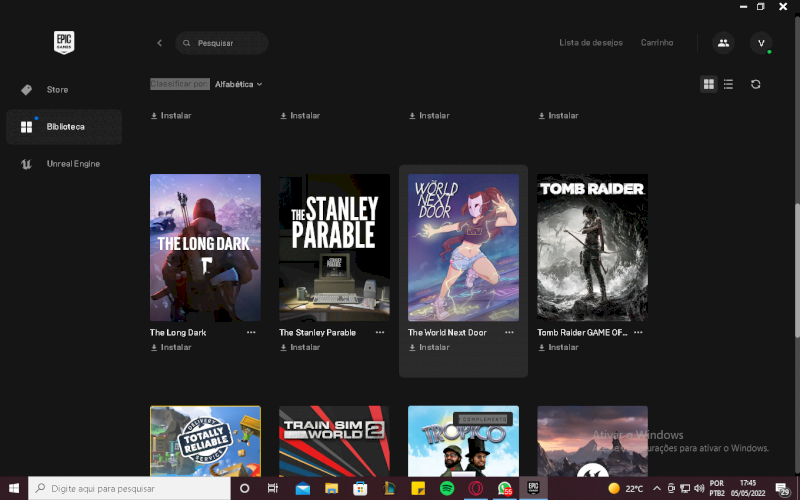Click the Epic Games logo
800x500 pixels.
tap(64, 42)
